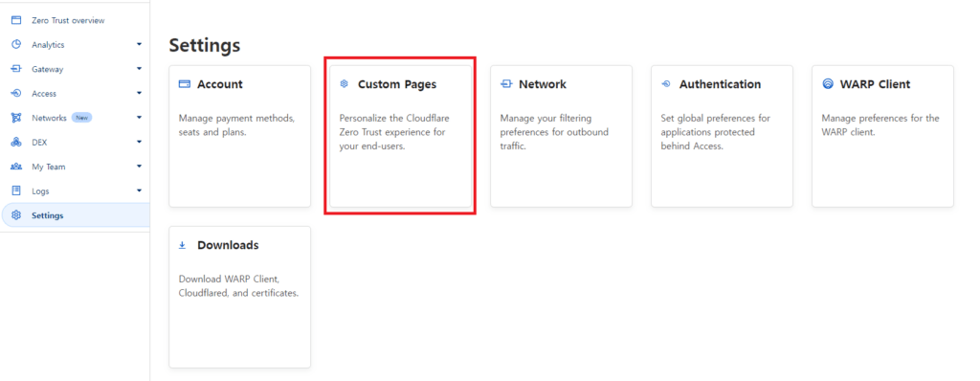This screenshot has width=980, height=381.
Task: Click 'Manage your filtering preferences' description
Action: (554, 133)
